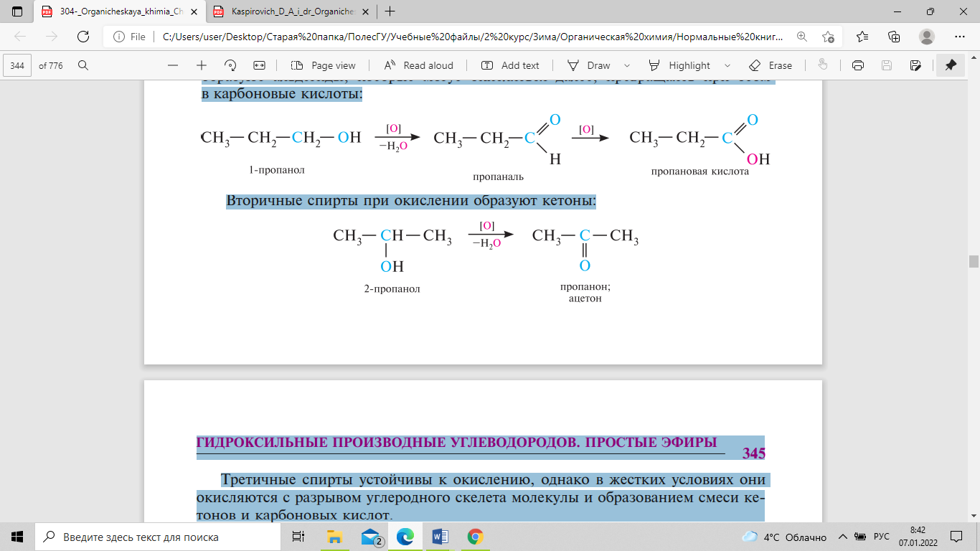Expand Highlight color options dropdown
980x551 pixels.
pos(727,65)
